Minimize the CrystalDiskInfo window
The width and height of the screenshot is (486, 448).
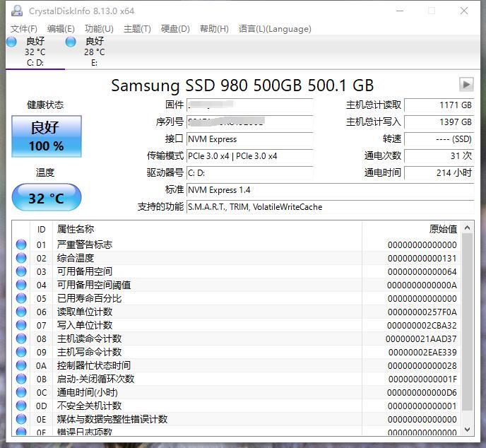pyautogui.click(x=400, y=11)
